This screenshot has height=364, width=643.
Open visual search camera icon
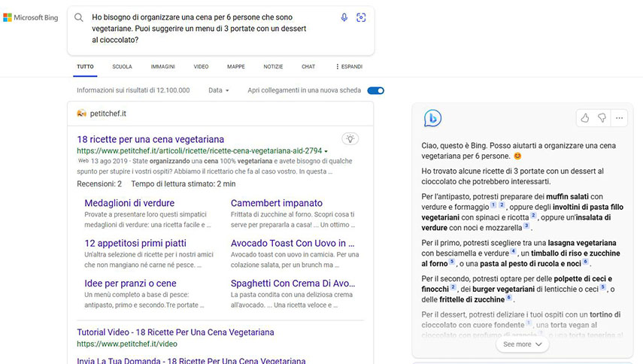point(361,17)
